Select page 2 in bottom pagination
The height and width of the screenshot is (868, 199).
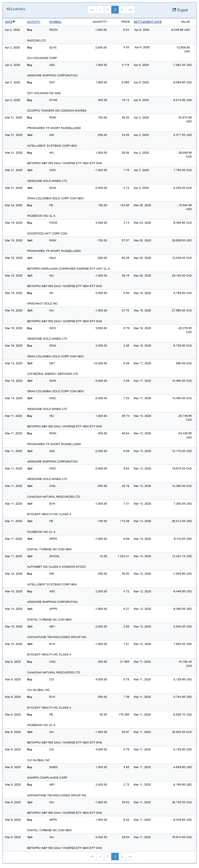pos(115,856)
